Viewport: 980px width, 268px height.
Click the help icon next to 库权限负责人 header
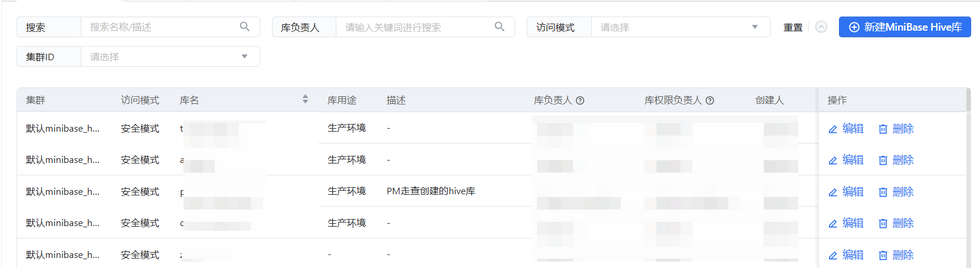[x=710, y=100]
